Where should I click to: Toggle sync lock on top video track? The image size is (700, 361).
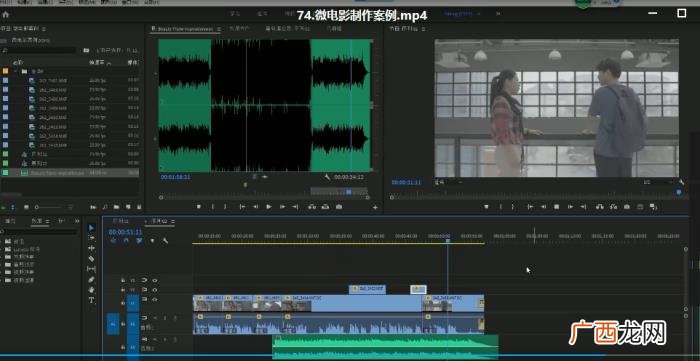click(x=144, y=280)
